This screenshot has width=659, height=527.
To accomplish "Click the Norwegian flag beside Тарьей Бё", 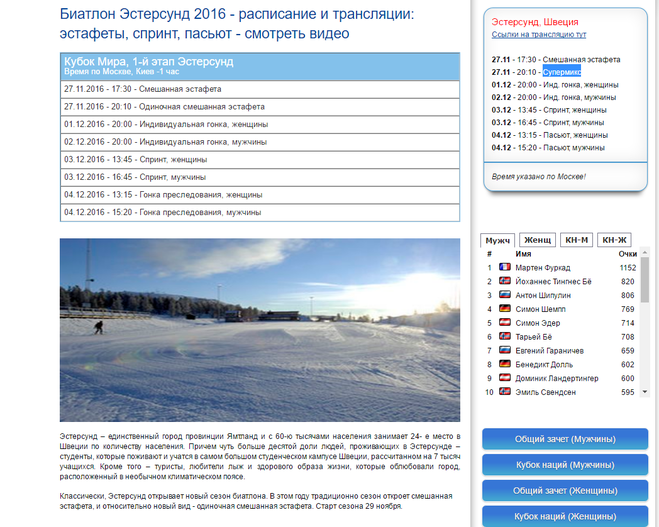I will point(505,337).
